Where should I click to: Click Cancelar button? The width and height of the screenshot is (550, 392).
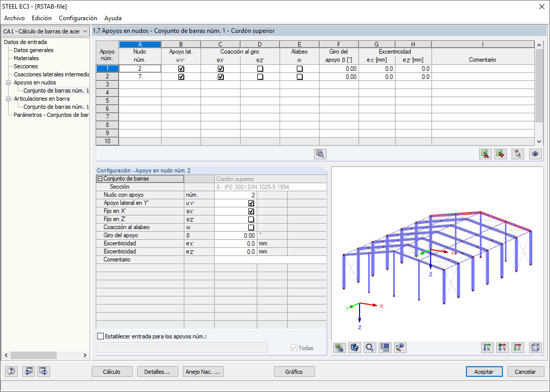click(x=525, y=372)
